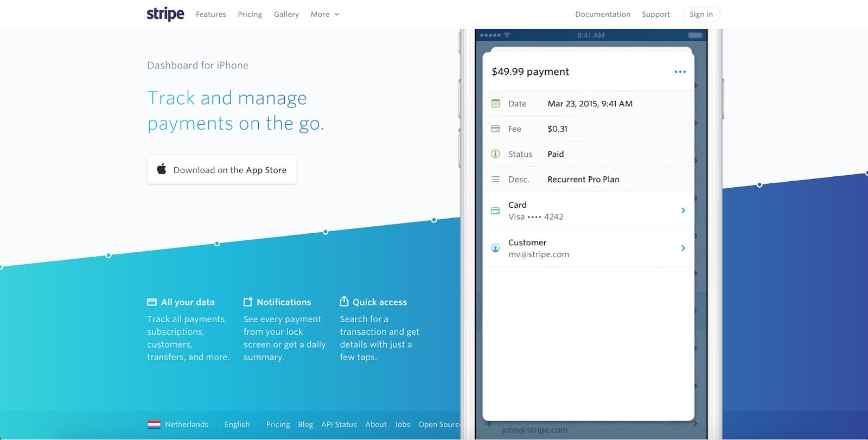Click the Notifications icon in features
Screen dimensions: 868x440
coord(248,302)
